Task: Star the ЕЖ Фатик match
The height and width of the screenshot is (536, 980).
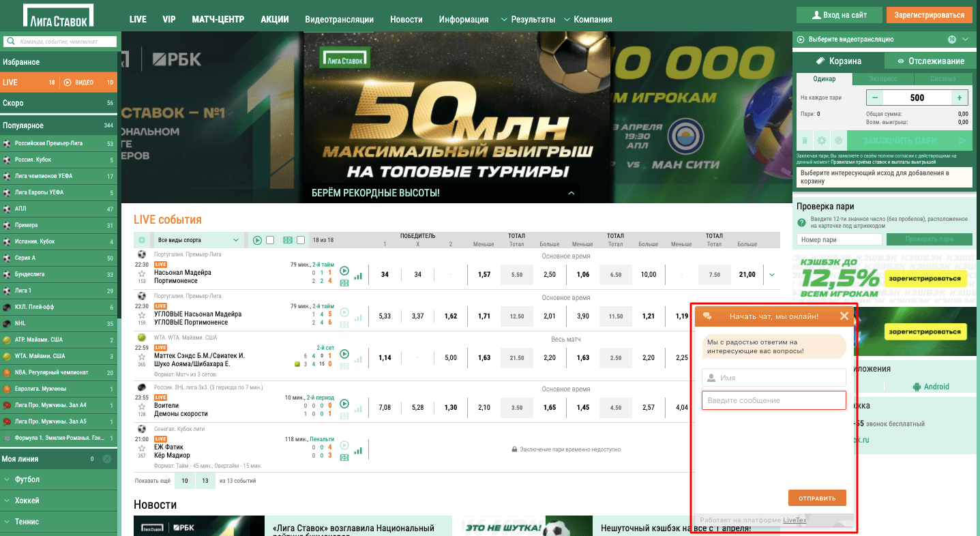Action: click(x=142, y=447)
